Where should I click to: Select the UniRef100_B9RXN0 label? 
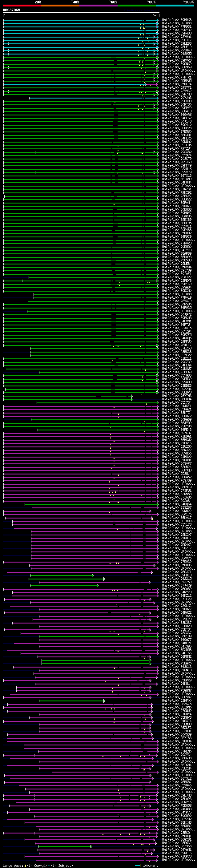click(x=177, y=291)
